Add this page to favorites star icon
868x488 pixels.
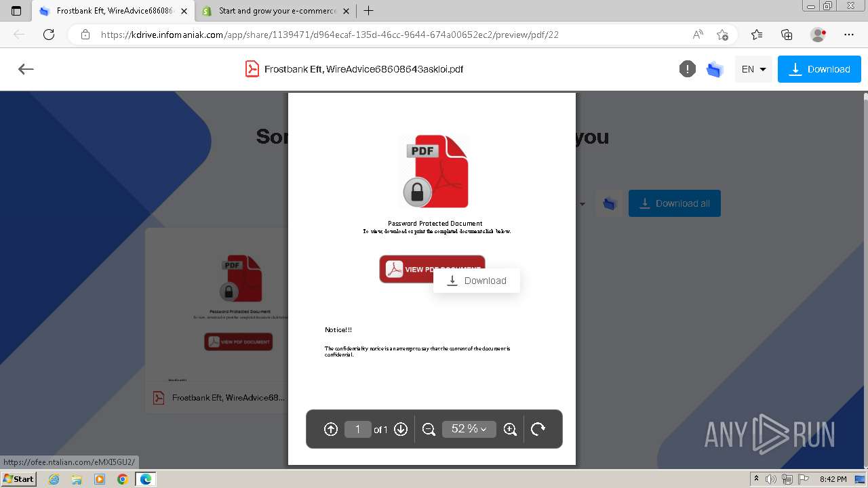[722, 35]
